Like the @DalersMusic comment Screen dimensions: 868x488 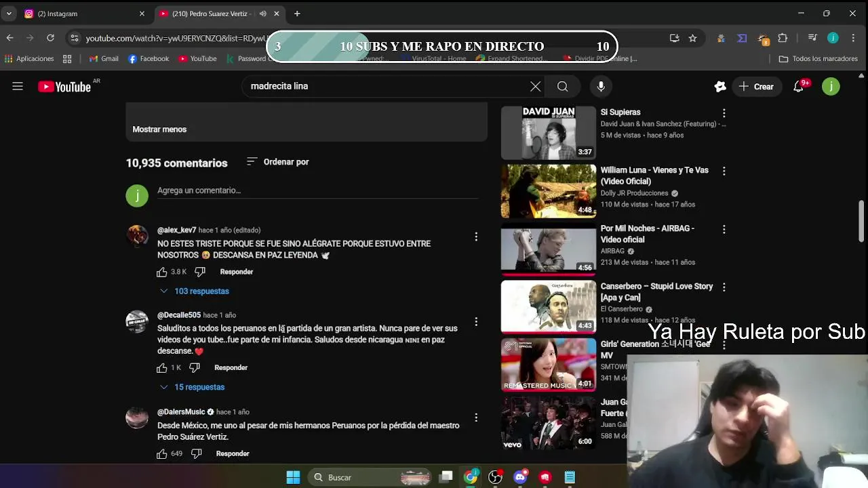click(161, 453)
